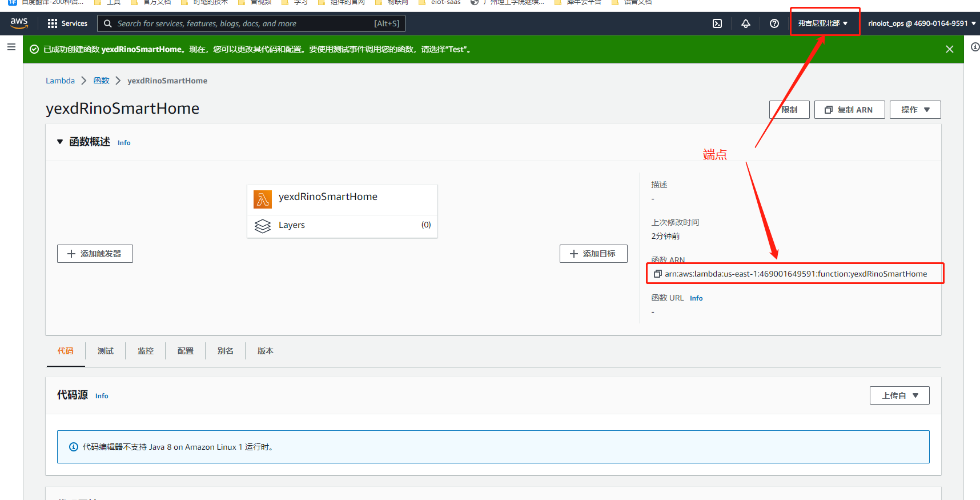The width and height of the screenshot is (980, 500).
Task: Open the 上传自 upload dropdown
Action: pos(899,395)
